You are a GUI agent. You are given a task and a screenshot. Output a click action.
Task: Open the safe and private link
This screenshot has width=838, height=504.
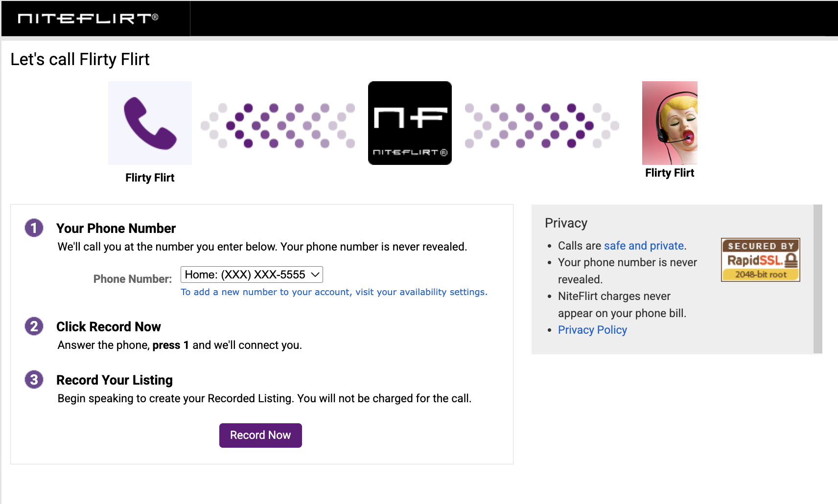(x=644, y=246)
